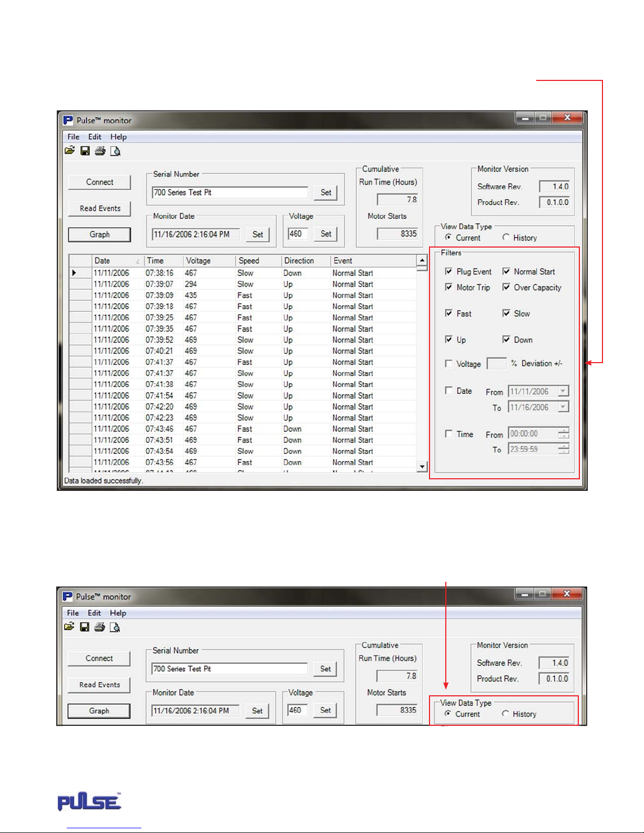The height and width of the screenshot is (833, 644).
Task: Enable the Voltage deviation filter checkbox
Action: (x=448, y=364)
